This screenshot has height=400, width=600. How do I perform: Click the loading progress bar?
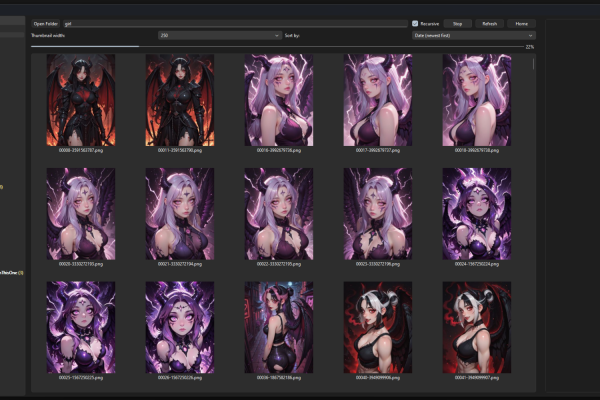pyautogui.click(x=277, y=47)
